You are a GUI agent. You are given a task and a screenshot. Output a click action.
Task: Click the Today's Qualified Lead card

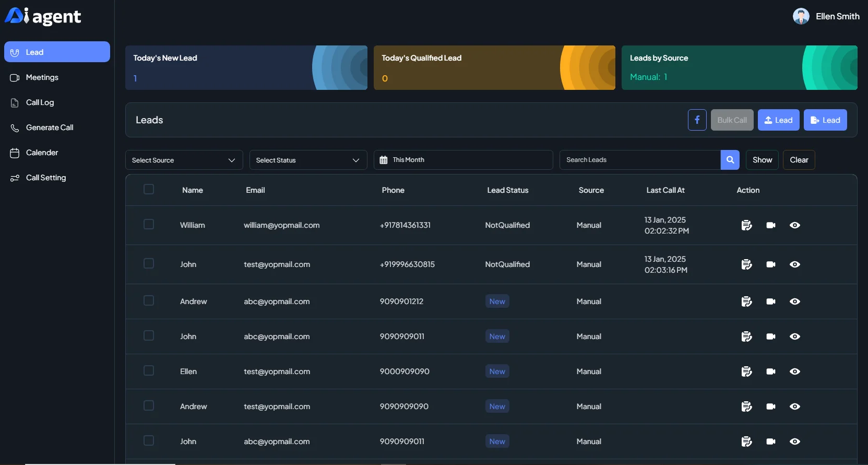[494, 67]
